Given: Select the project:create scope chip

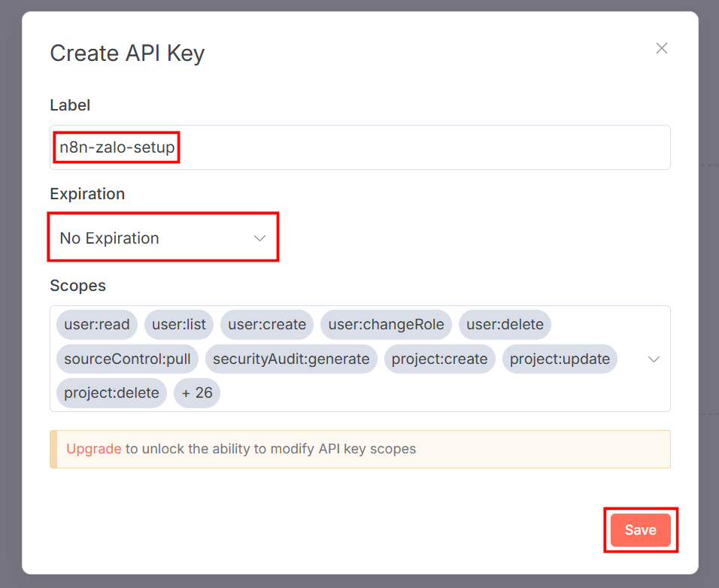Looking at the screenshot, I should click(439, 359).
